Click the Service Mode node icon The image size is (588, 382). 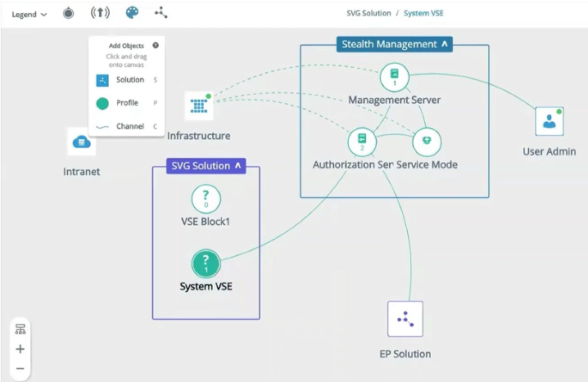[427, 142]
